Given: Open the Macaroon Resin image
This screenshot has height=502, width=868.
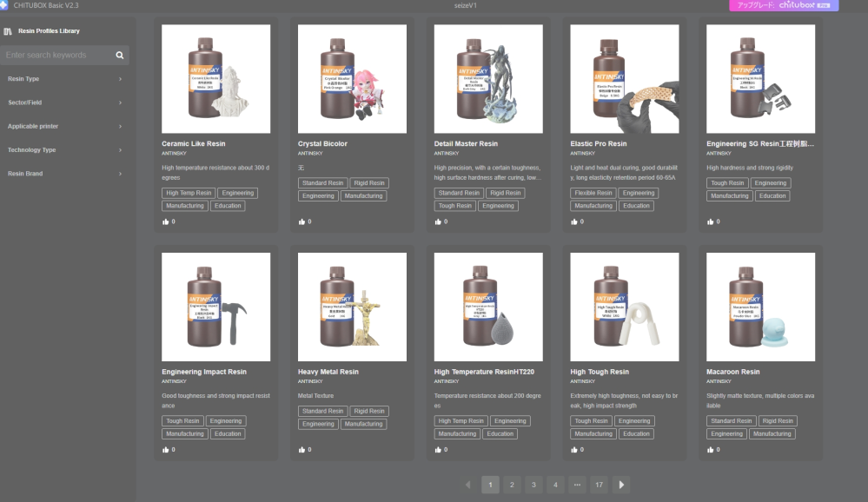Looking at the screenshot, I should point(760,307).
